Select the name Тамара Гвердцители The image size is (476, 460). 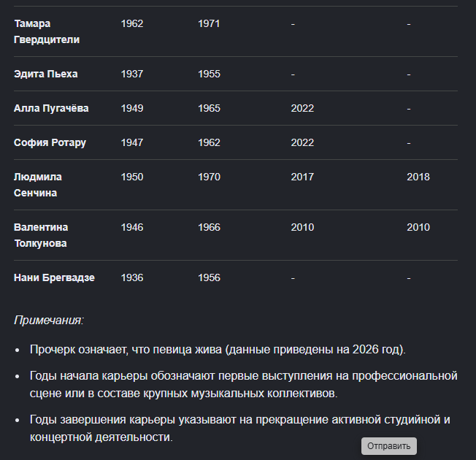pos(47,31)
